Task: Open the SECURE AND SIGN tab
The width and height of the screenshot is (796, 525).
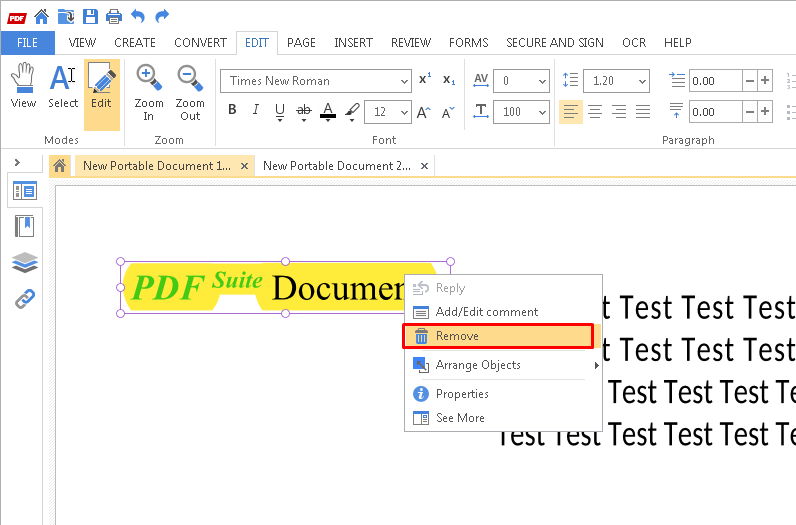Action: coord(555,43)
